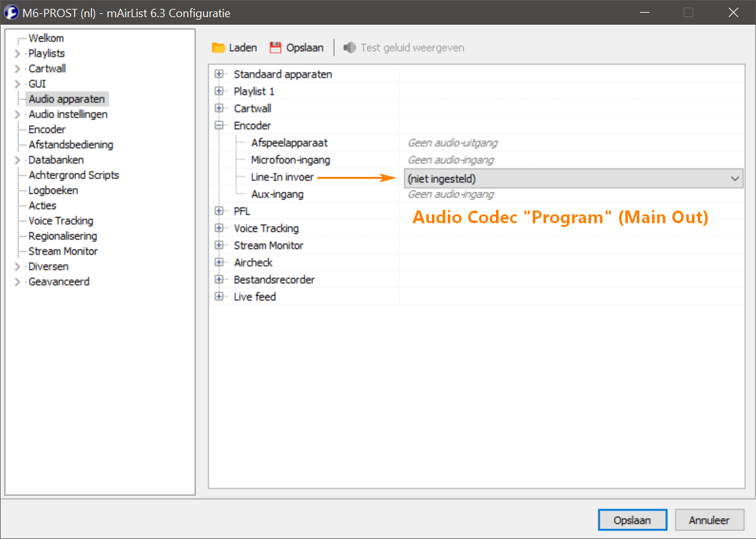Open Logboeken settings
Screen dimensions: 756x539
(53, 190)
